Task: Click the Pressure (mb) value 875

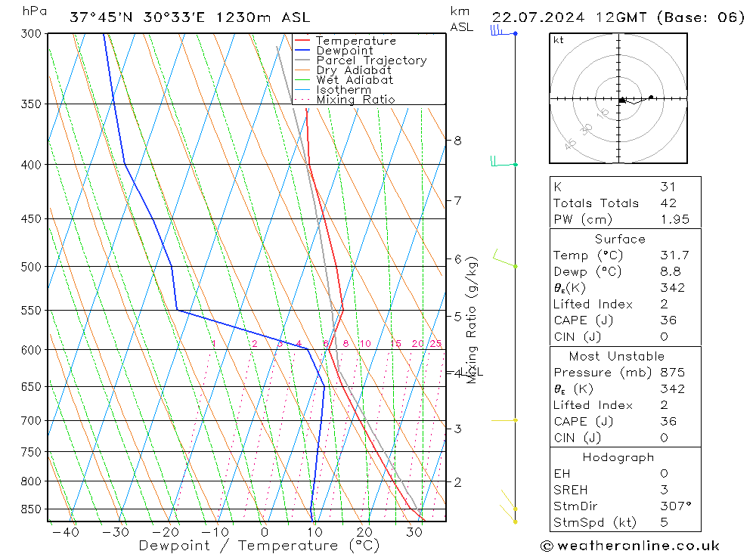Action: point(673,372)
